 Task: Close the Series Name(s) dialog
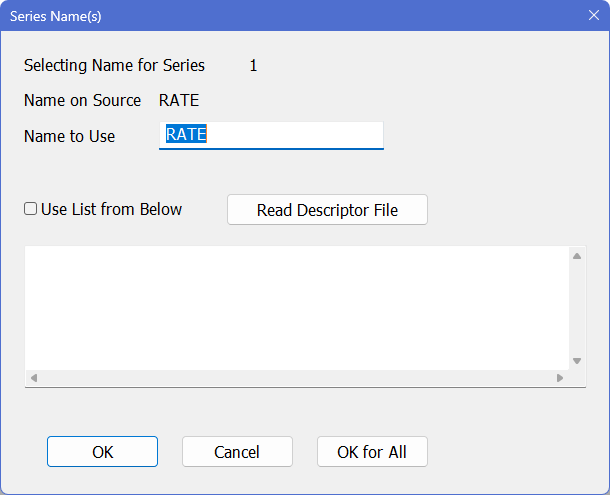[592, 16]
